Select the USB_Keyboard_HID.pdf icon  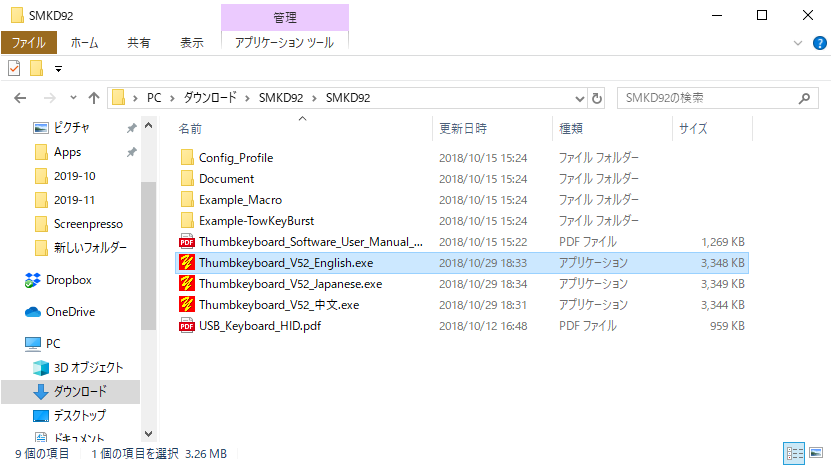[187, 326]
